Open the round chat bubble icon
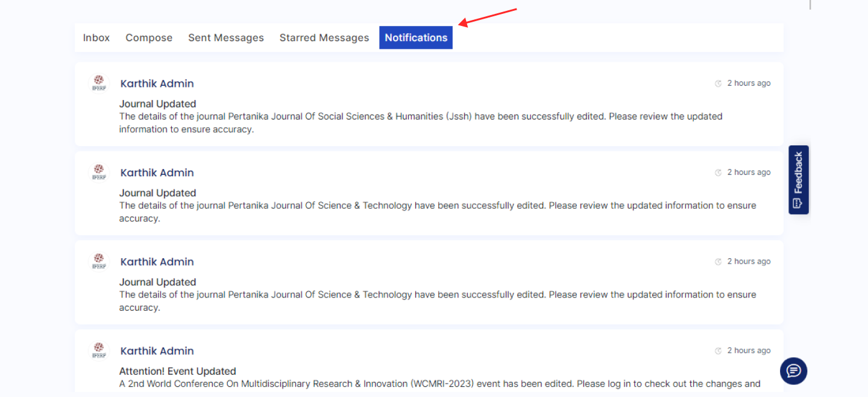The image size is (868, 397). [793, 370]
